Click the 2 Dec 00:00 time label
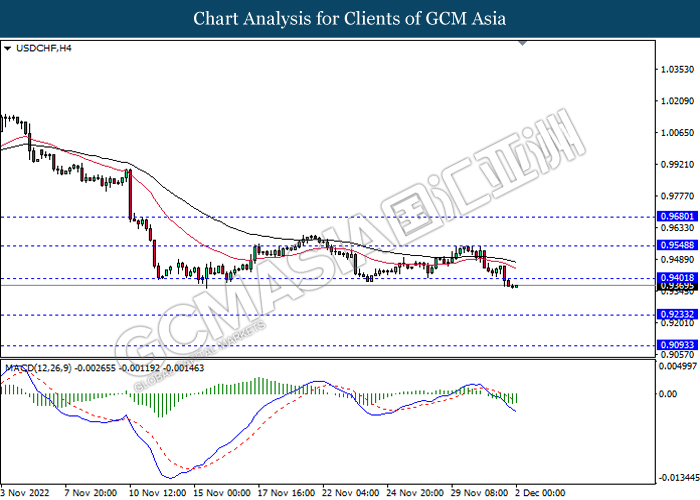The width and height of the screenshot is (700, 500). (x=540, y=492)
